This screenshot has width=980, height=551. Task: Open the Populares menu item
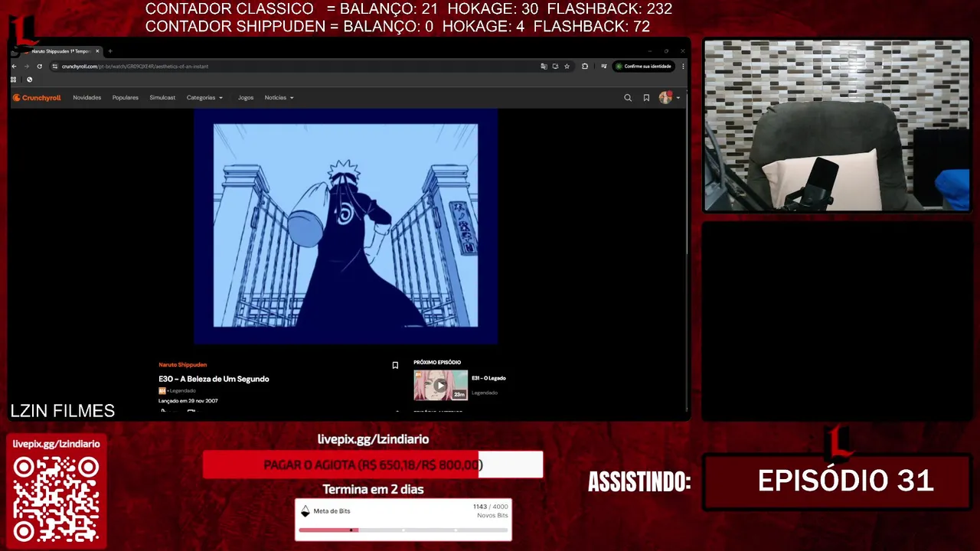pyautogui.click(x=125, y=98)
